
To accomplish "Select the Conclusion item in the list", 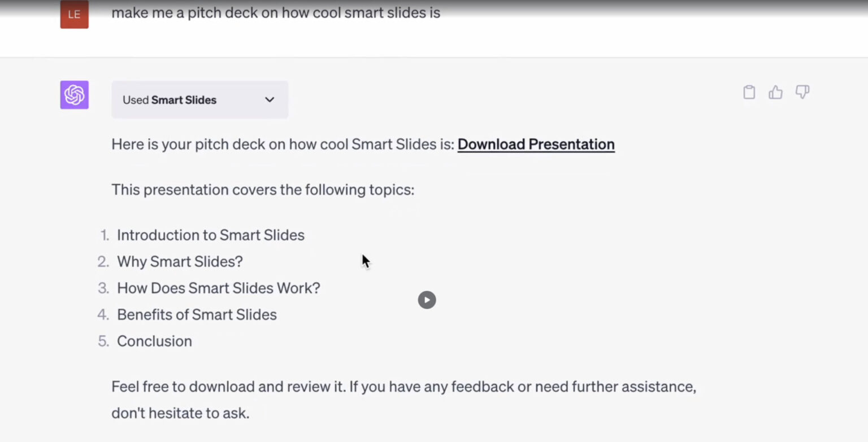I will (154, 341).
